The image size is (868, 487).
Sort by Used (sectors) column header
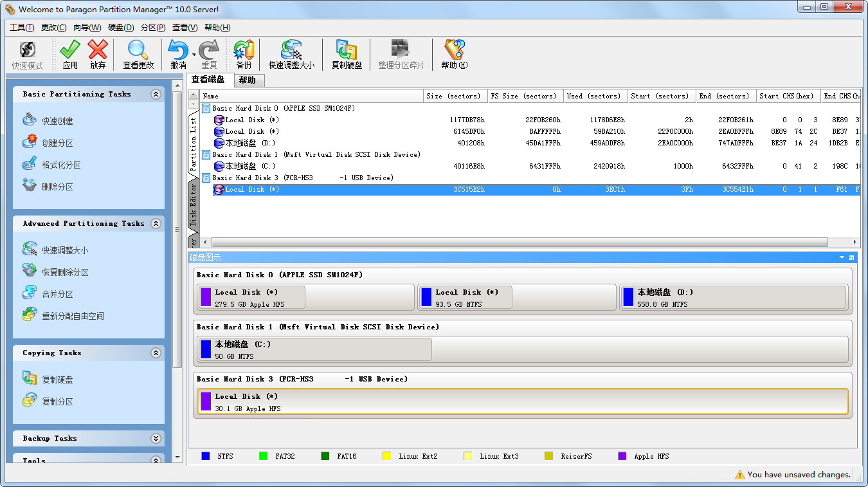point(596,96)
